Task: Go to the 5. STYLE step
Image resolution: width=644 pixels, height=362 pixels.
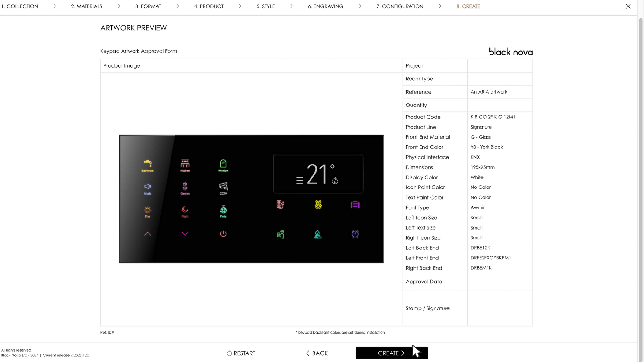Action: pyautogui.click(x=266, y=6)
